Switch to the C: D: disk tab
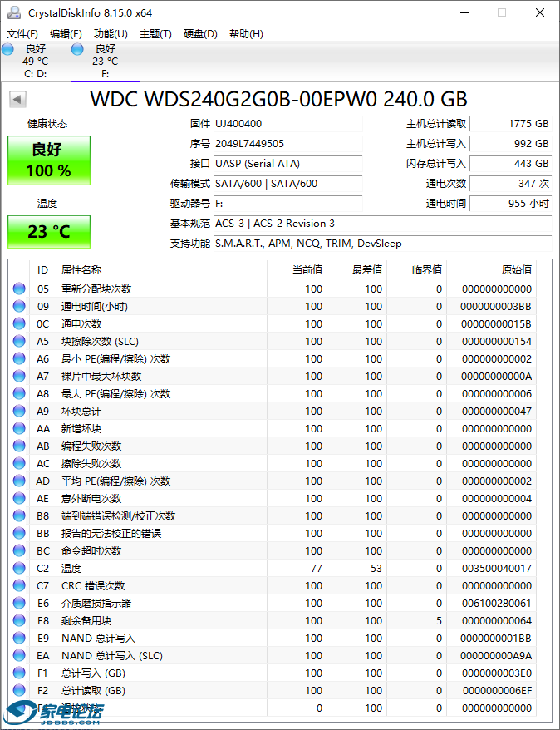The image size is (560, 730). pyautogui.click(x=35, y=62)
